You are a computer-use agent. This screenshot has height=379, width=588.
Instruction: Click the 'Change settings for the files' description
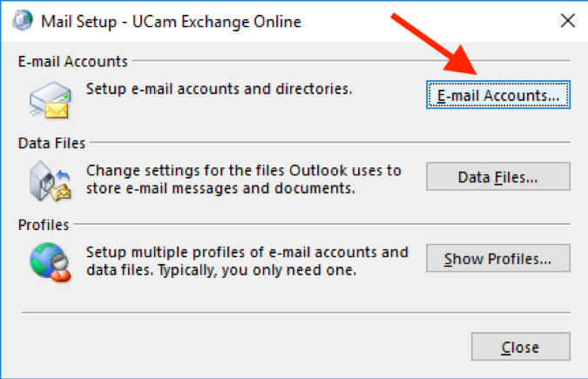(244, 179)
